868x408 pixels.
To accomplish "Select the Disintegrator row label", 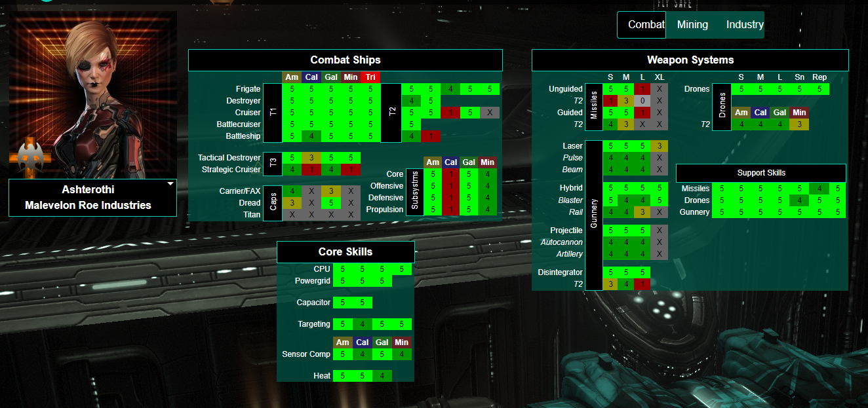I will coord(561,272).
